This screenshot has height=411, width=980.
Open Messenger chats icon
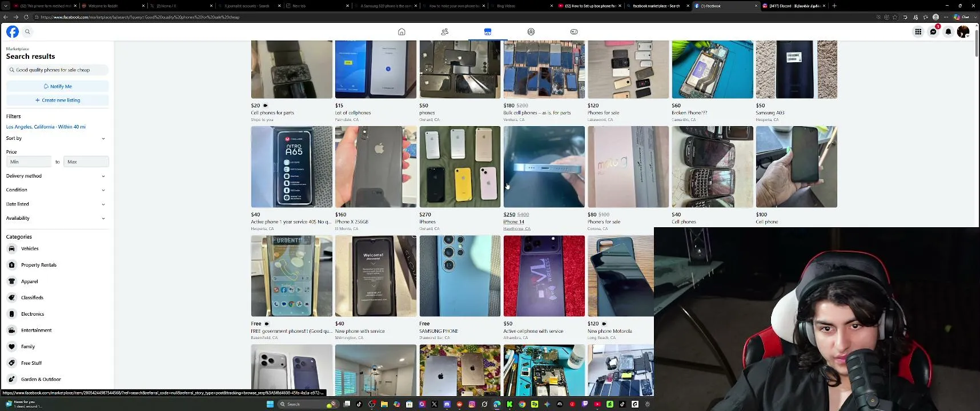click(933, 32)
